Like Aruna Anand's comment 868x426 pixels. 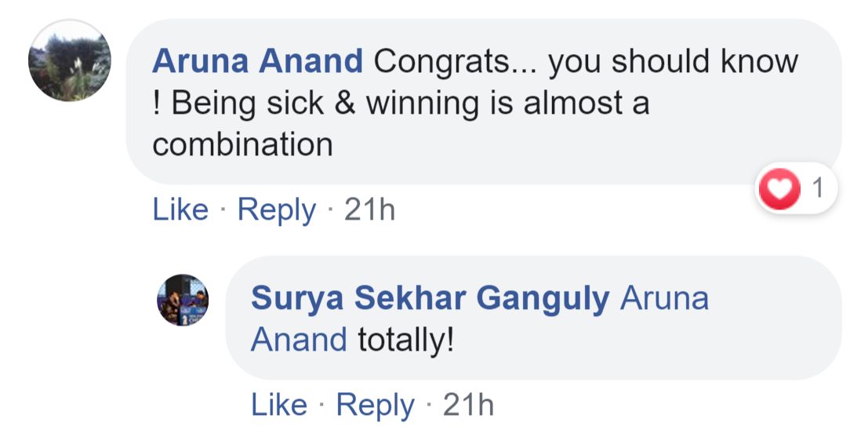(180, 209)
